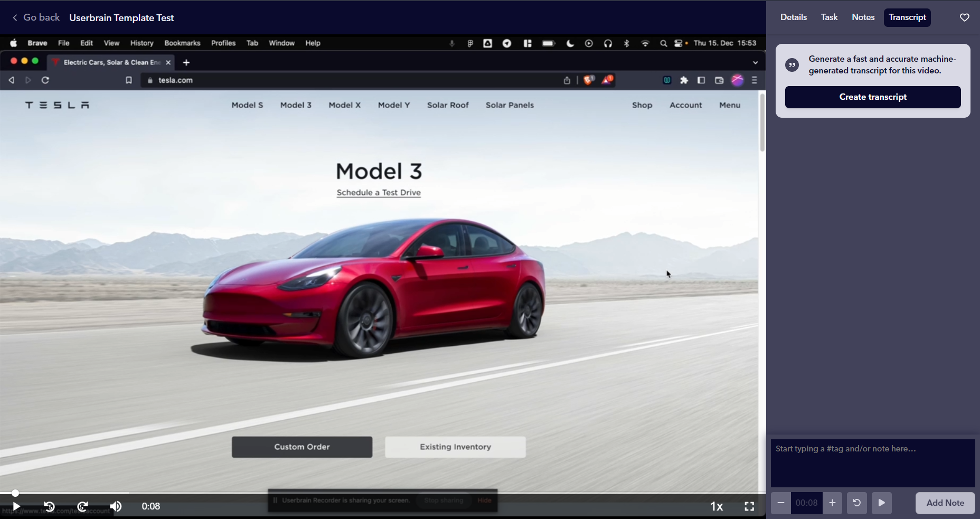This screenshot has height=519, width=980.
Task: Reload the tesla.com page
Action: click(45, 80)
